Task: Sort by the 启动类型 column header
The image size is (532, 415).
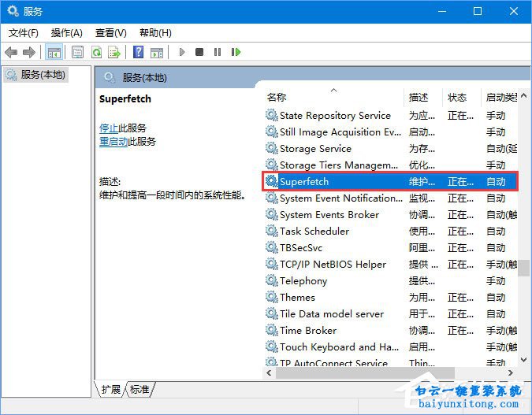Action: [x=501, y=98]
